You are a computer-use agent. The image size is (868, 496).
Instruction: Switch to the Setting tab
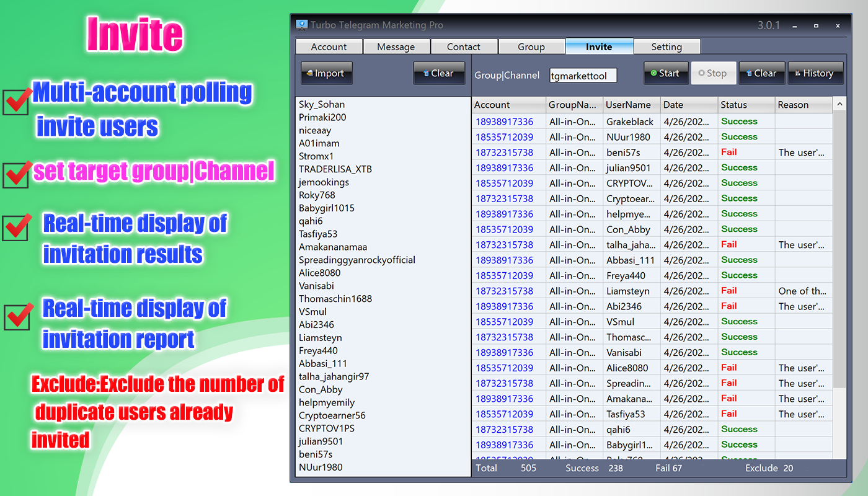[x=666, y=46]
